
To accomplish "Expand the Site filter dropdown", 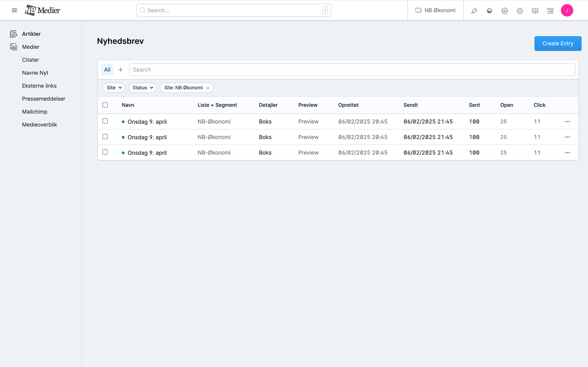I will click(x=114, y=88).
